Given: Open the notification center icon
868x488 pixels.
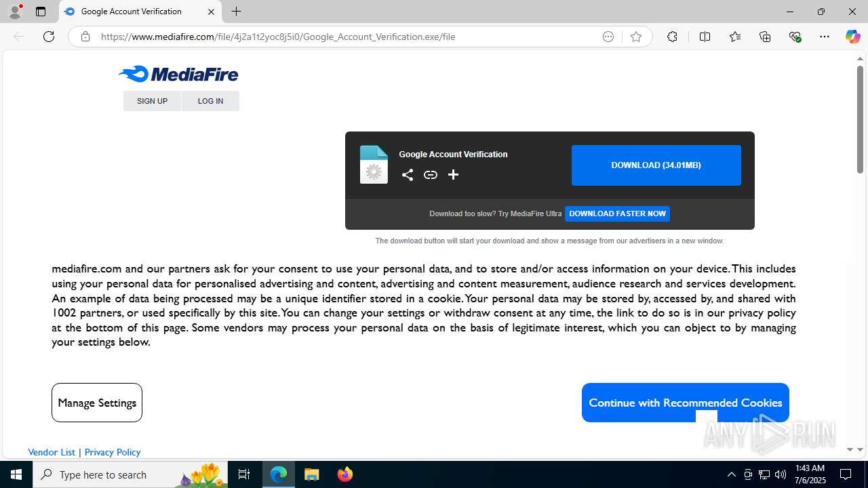Looking at the screenshot, I should pos(846,474).
